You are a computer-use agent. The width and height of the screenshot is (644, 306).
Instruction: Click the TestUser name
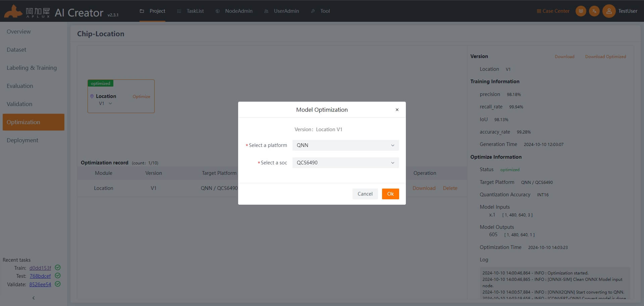(x=628, y=11)
